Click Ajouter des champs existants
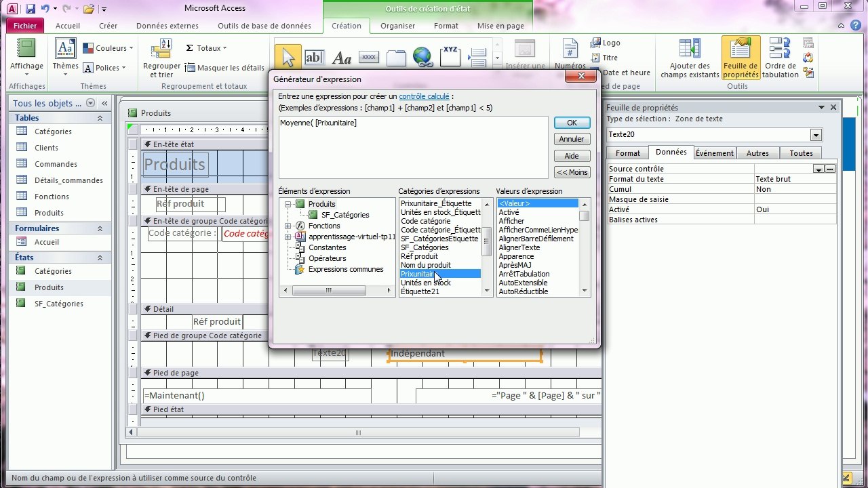Image resolution: width=868 pixels, height=488 pixels. point(690,58)
